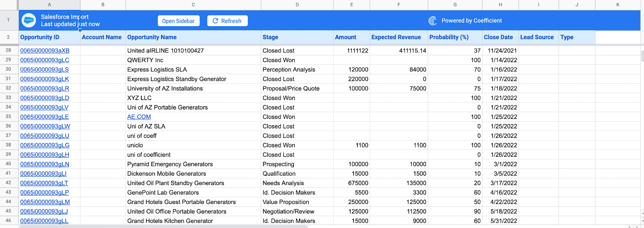This screenshot has height=228, width=644.
Task: Open opportunity link 0065i0000093gLK
Action: pyautogui.click(x=45, y=79)
